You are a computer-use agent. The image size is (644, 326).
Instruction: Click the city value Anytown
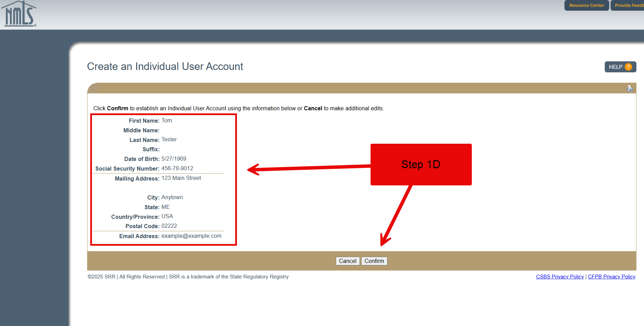tap(172, 197)
